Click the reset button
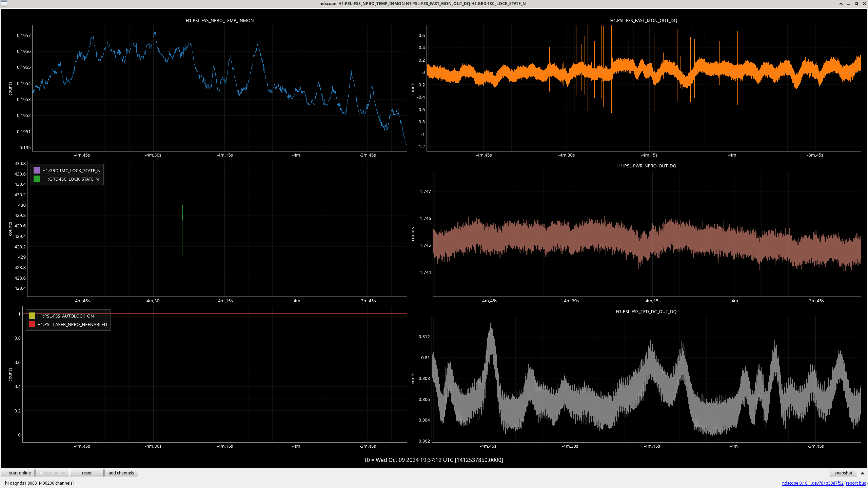The height and width of the screenshot is (488, 868). pyautogui.click(x=87, y=473)
